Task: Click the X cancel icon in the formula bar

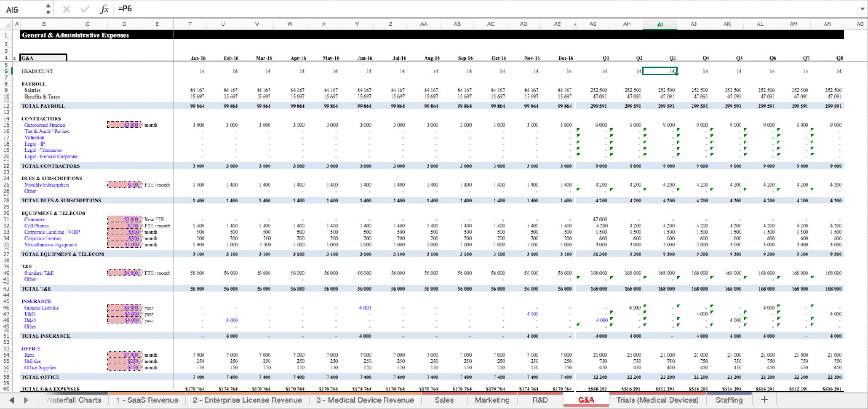Action: click(x=66, y=9)
